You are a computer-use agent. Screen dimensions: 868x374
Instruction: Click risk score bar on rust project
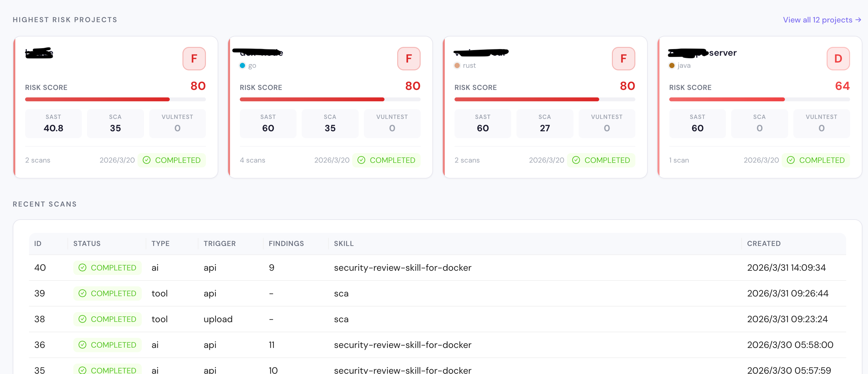[544, 99]
